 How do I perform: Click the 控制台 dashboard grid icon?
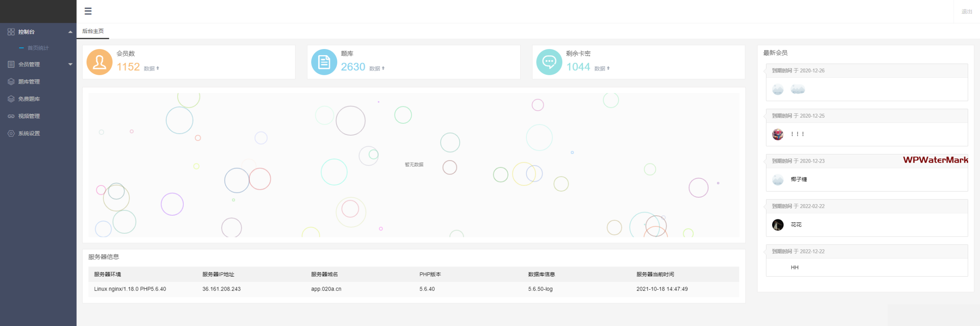tap(11, 32)
